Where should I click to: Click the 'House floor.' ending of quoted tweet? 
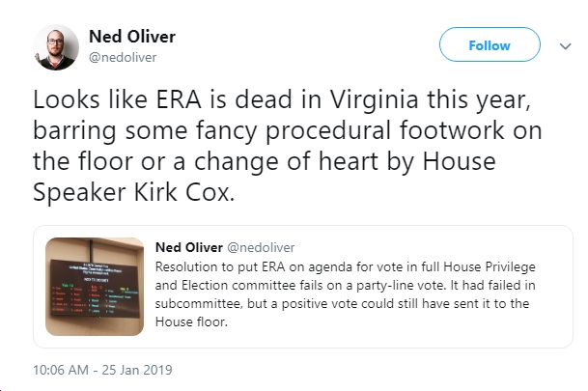(191, 322)
